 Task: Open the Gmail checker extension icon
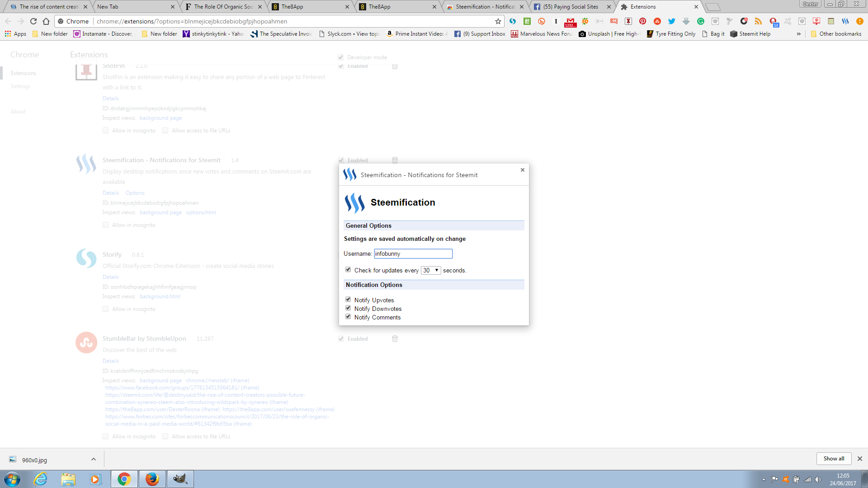point(570,22)
